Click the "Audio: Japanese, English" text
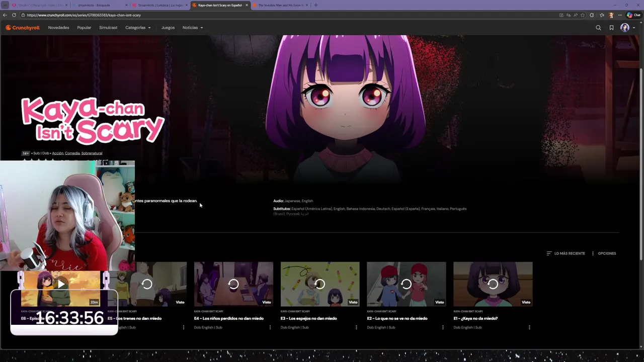 click(x=293, y=201)
